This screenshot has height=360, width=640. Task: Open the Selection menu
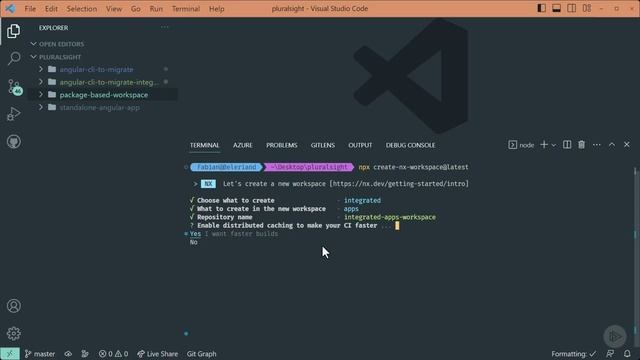tap(82, 9)
